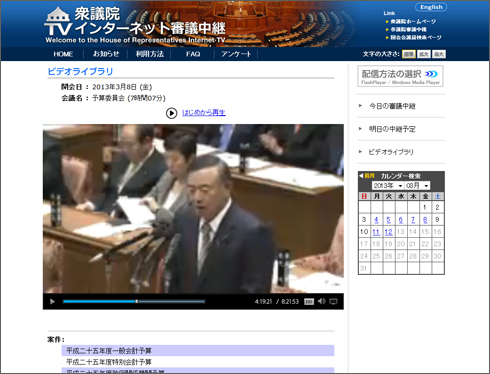Toggle captions icon in the video player

[x=309, y=302]
